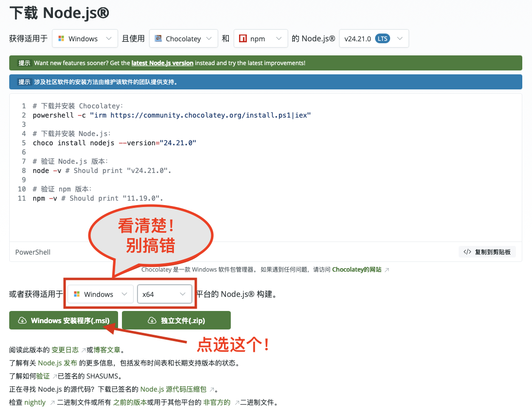Download the Windows 安装程序(.msi)
Viewport: 532px width, 414px height.
[64, 320]
